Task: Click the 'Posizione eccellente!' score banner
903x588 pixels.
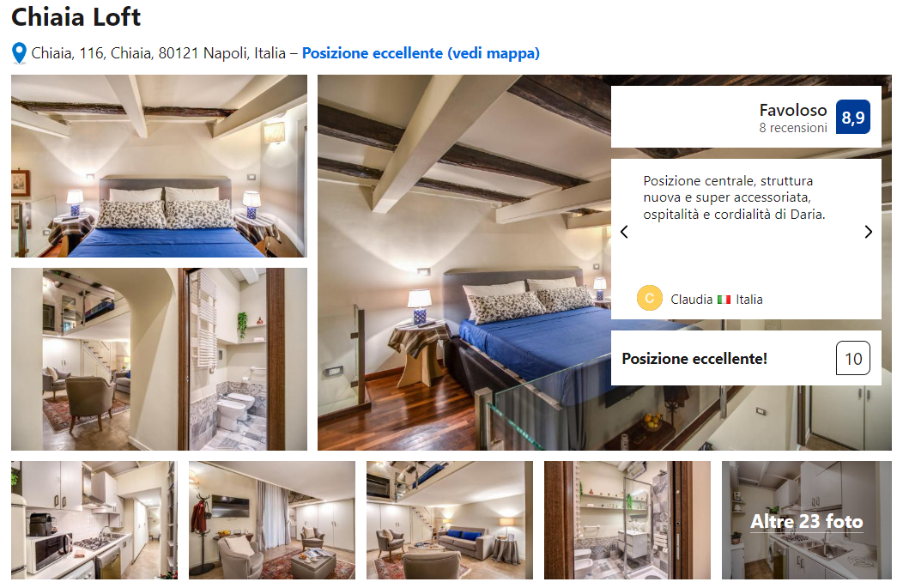Action: pos(746,358)
